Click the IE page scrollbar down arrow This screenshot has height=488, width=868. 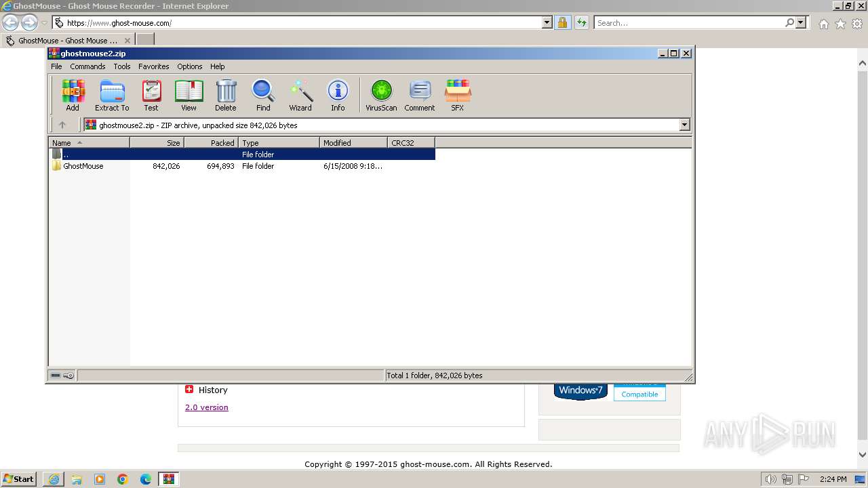click(x=862, y=455)
